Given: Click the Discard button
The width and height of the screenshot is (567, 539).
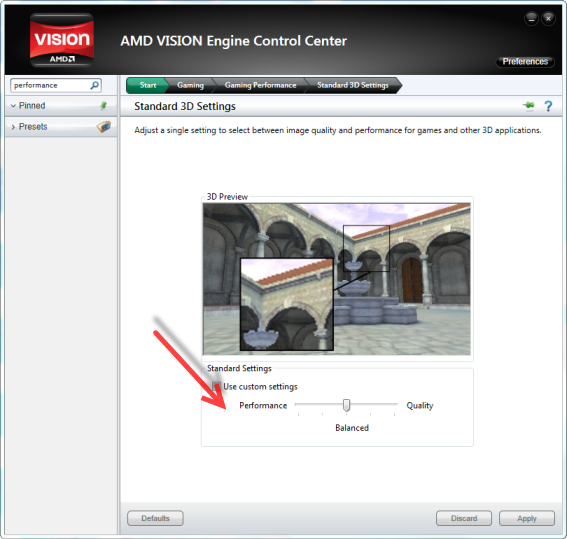Looking at the screenshot, I should pyautogui.click(x=464, y=518).
